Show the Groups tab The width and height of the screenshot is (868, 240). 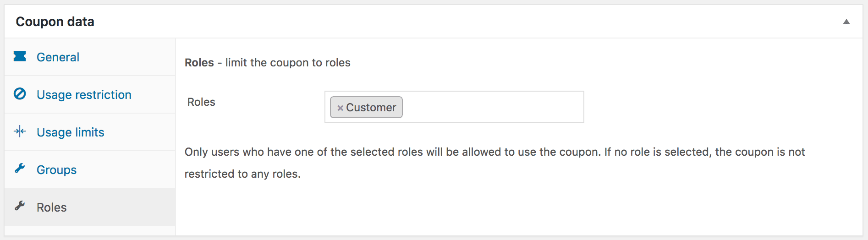[x=56, y=170]
